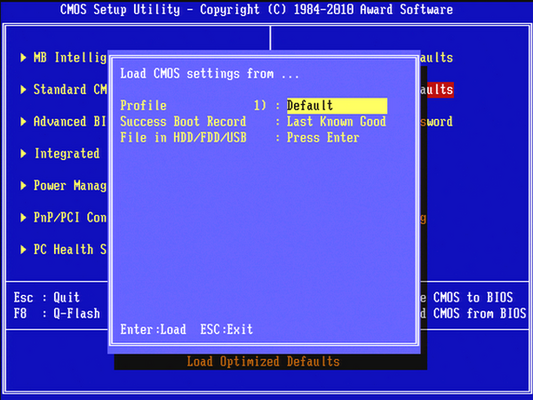The width and height of the screenshot is (533, 400).
Task: Click the PC Health Status arrow
Action: point(23,249)
